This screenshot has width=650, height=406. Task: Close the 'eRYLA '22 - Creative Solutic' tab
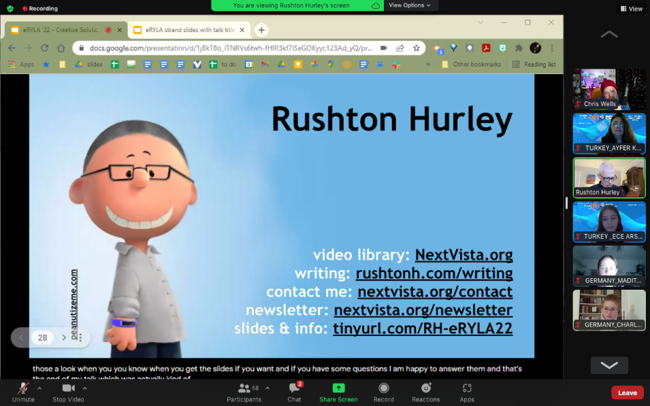119,30
